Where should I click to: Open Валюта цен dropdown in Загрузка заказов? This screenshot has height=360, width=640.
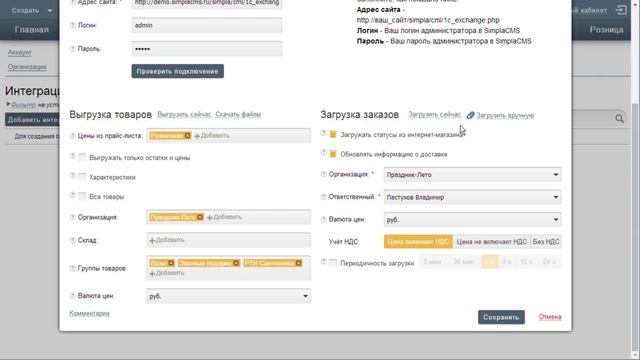(x=473, y=220)
